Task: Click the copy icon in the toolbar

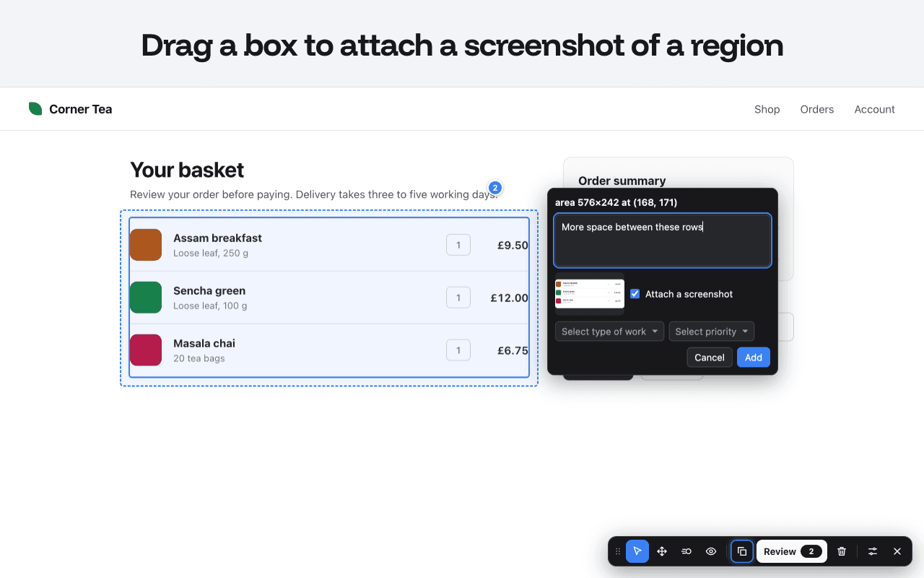Action: pos(742,551)
